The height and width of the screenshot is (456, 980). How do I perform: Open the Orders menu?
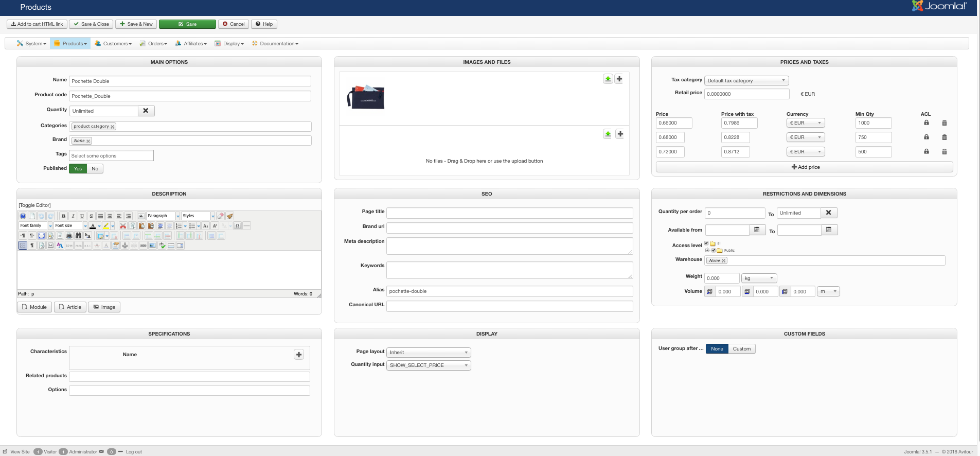[x=157, y=44]
